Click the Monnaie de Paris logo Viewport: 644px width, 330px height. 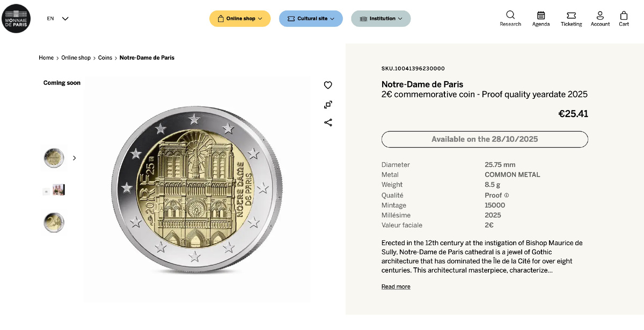point(16,18)
